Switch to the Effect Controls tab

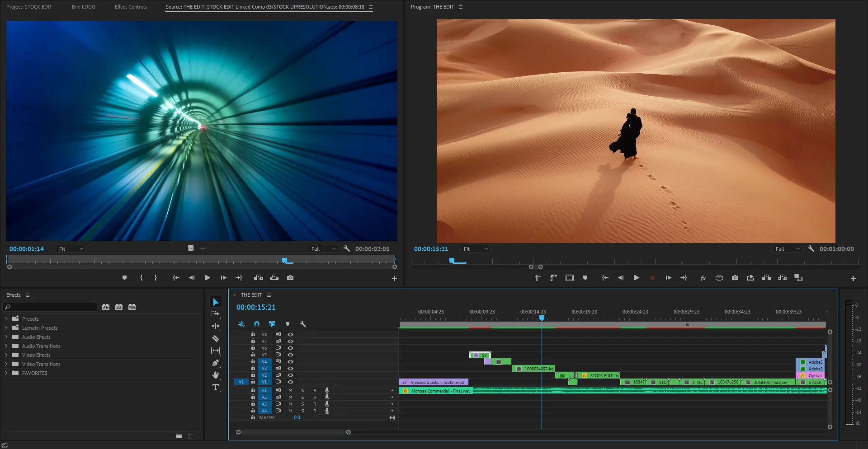click(131, 7)
